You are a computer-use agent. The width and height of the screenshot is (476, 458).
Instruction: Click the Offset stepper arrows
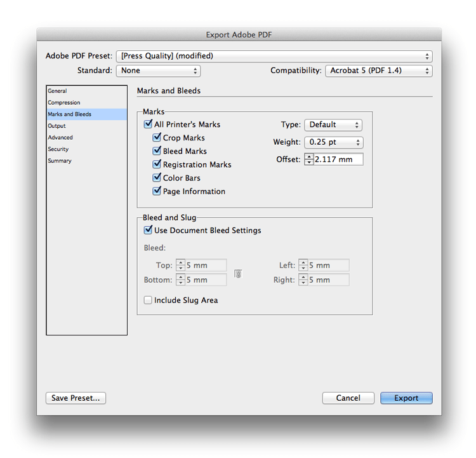click(x=309, y=159)
